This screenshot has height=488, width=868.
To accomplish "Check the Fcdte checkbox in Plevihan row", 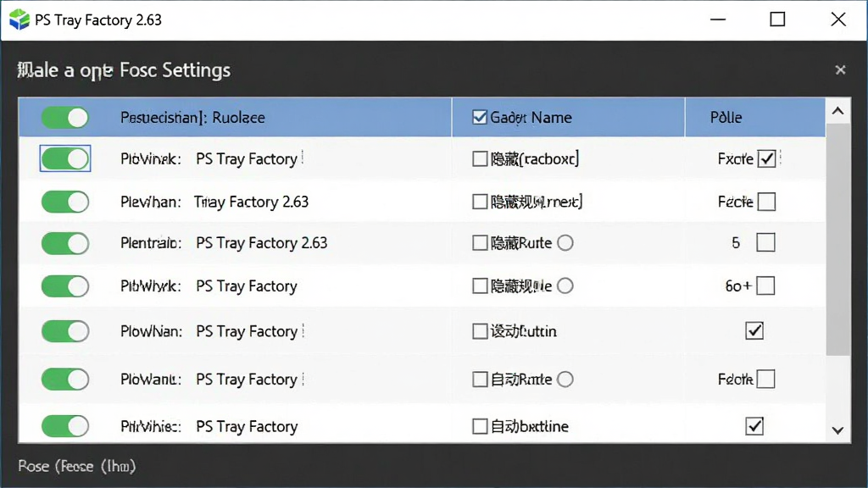I will (766, 202).
